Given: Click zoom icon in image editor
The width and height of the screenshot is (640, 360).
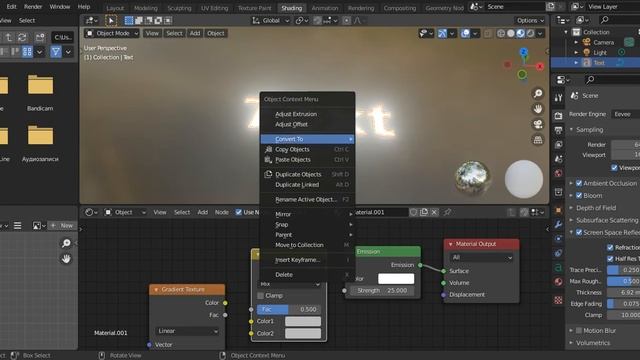Looking at the screenshot, I should tap(66, 243).
